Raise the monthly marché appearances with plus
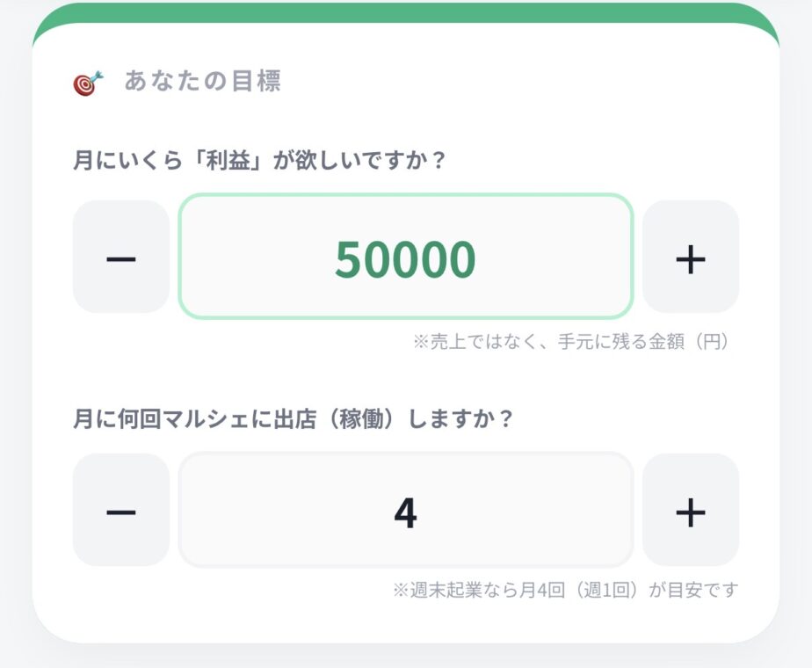 [x=690, y=511]
